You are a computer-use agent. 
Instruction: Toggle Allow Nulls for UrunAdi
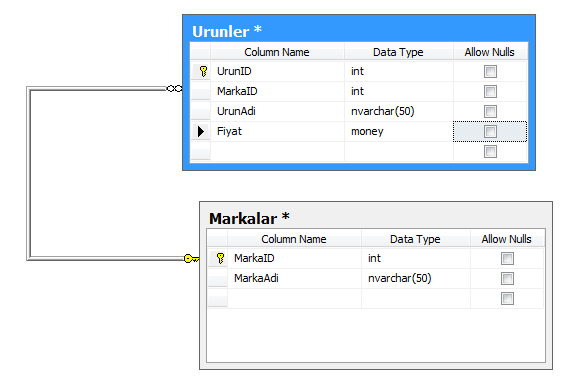coord(490,111)
